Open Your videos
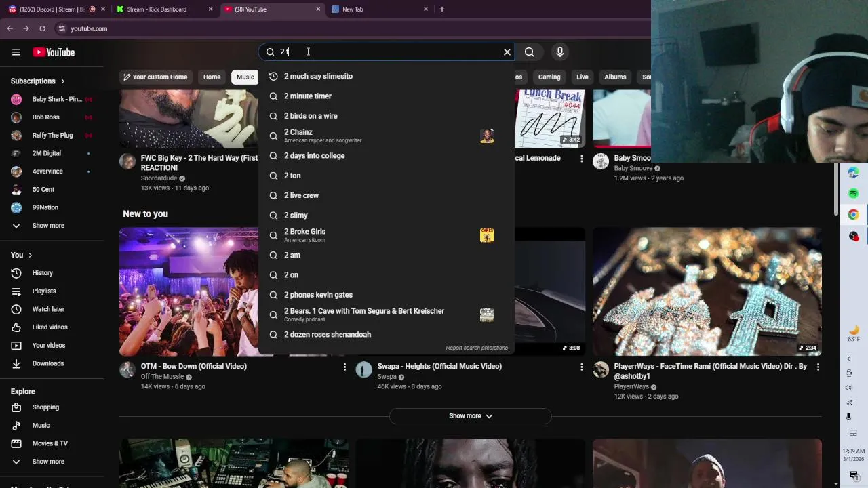This screenshot has width=868, height=488. tap(52, 346)
